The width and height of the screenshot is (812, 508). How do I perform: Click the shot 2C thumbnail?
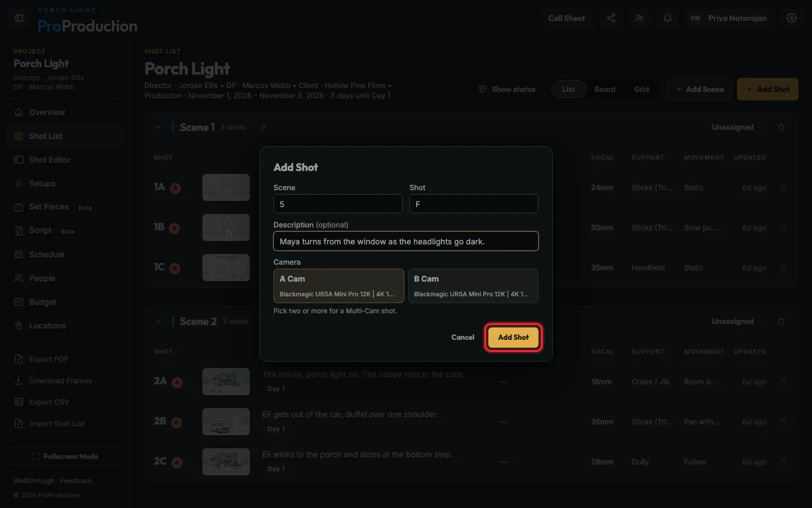pyautogui.click(x=226, y=462)
